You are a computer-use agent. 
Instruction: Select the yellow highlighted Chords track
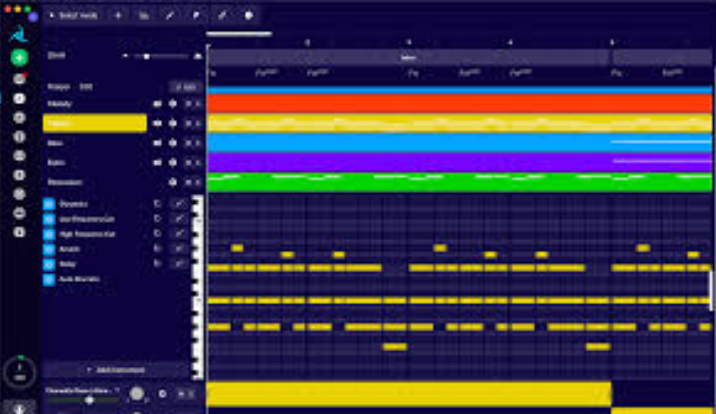(x=95, y=123)
